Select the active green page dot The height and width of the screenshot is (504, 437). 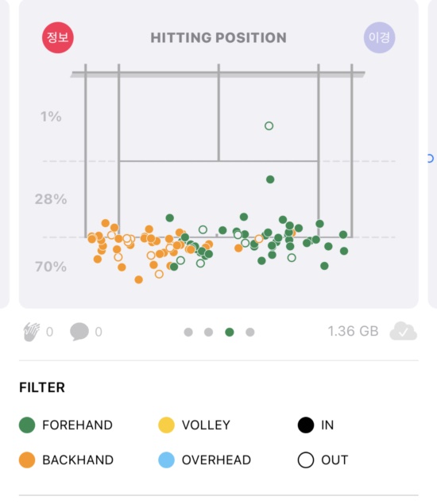[x=230, y=332]
